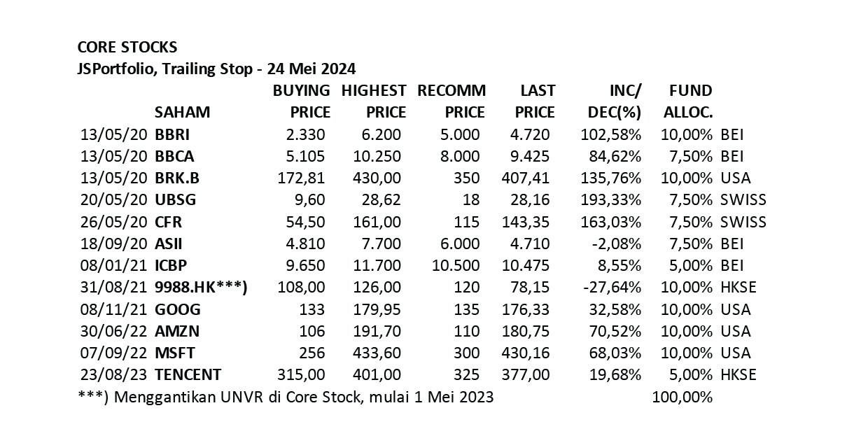The image size is (868, 436).
Task: Select the footnote about Menggantikan UNVR
Action: pos(286,397)
